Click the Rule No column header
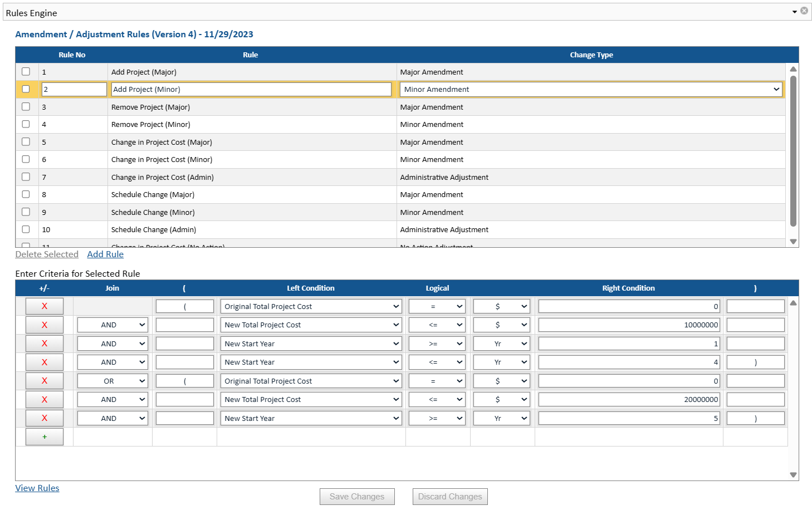812x510 pixels. [72, 55]
